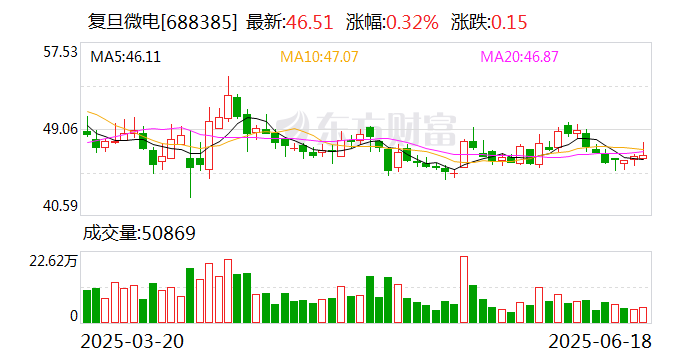Click the 49.06 price axis label
The width and height of the screenshot is (688, 360).
click(60, 129)
